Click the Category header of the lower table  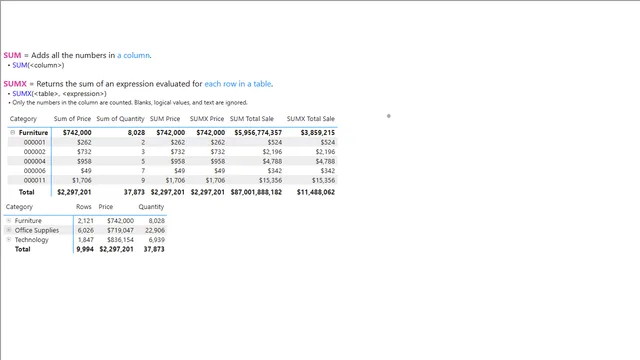click(x=19, y=207)
